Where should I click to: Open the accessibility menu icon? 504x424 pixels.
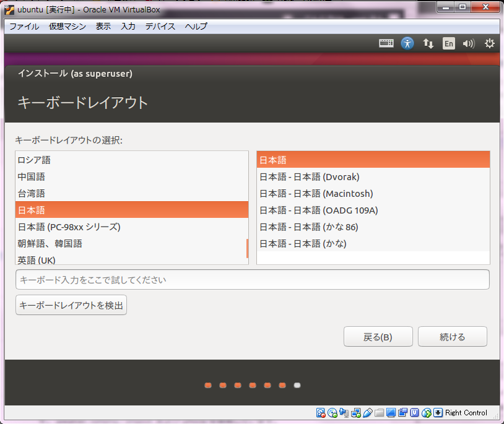click(407, 43)
